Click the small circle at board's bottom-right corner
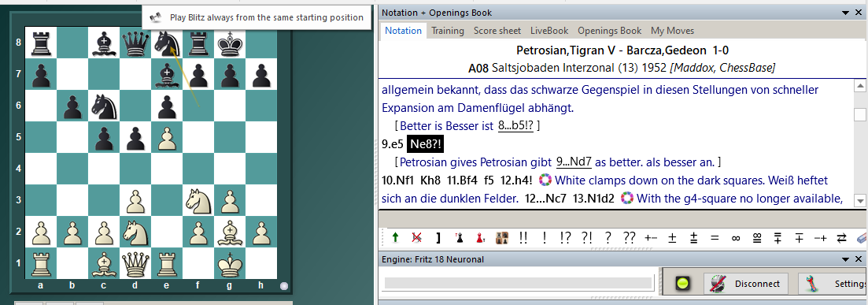 (x=284, y=287)
